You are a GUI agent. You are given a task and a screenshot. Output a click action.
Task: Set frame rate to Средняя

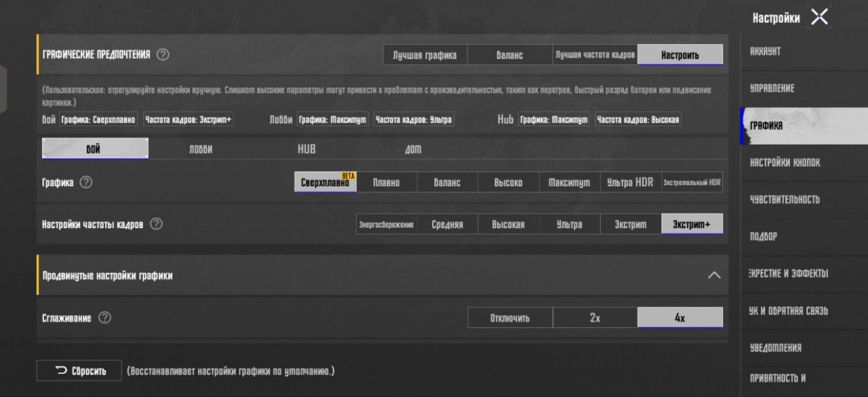click(448, 224)
